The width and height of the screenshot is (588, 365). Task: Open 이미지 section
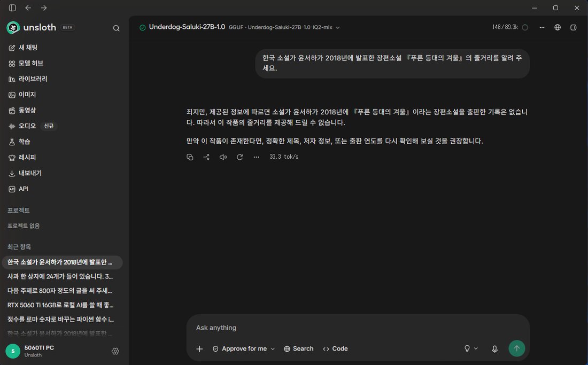click(x=22, y=95)
